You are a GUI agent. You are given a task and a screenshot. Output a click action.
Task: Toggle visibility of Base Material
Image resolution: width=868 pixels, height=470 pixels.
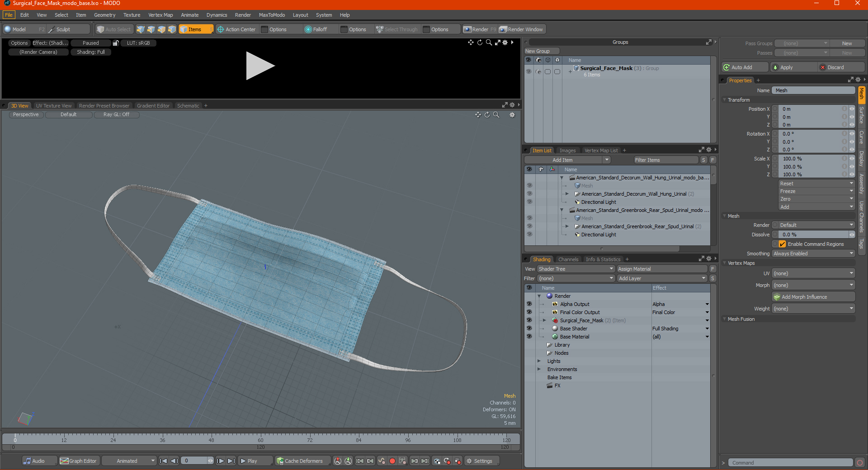point(529,337)
